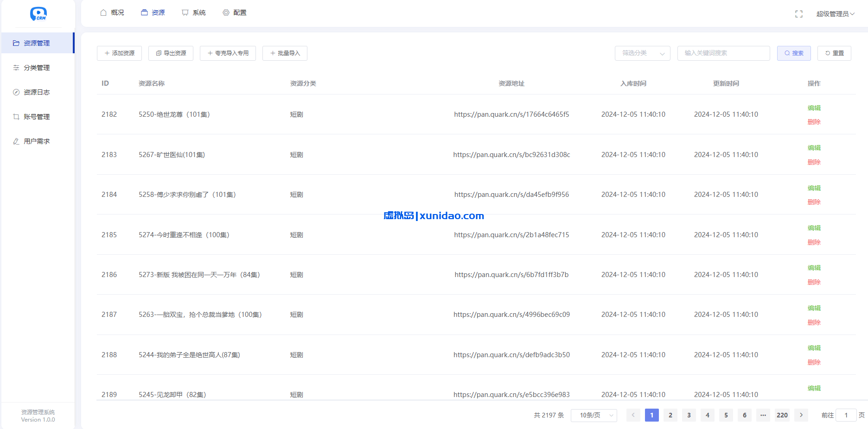Select 账号管理 in the sidebar

tap(37, 116)
